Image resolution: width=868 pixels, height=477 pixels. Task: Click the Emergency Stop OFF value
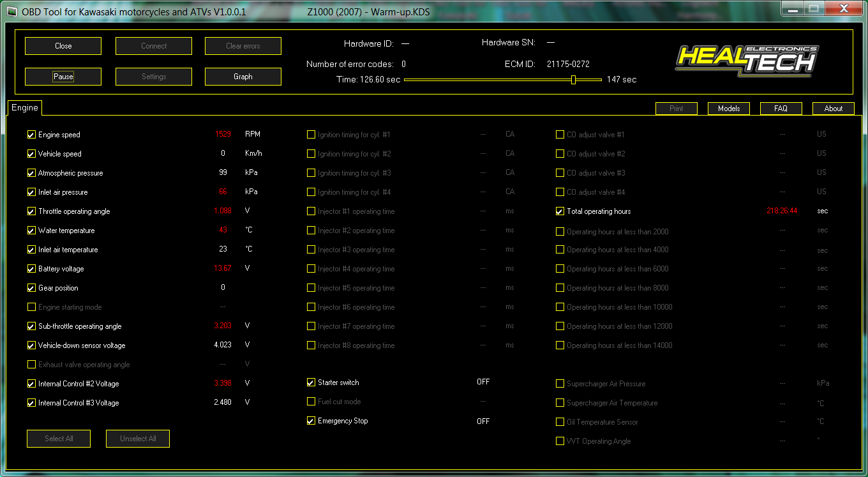click(483, 421)
